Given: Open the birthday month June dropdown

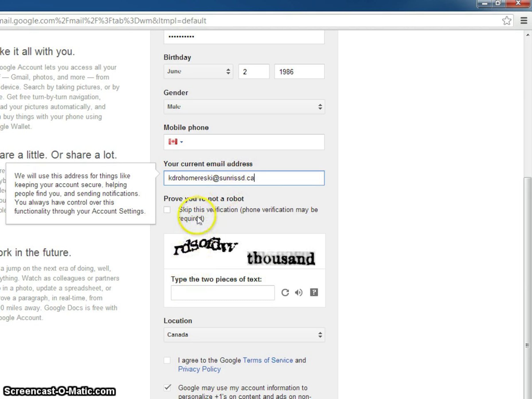Looking at the screenshot, I should coord(198,71).
